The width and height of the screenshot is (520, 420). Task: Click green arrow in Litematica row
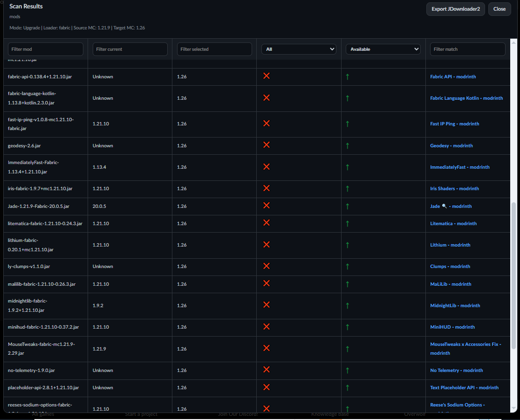pos(347,224)
